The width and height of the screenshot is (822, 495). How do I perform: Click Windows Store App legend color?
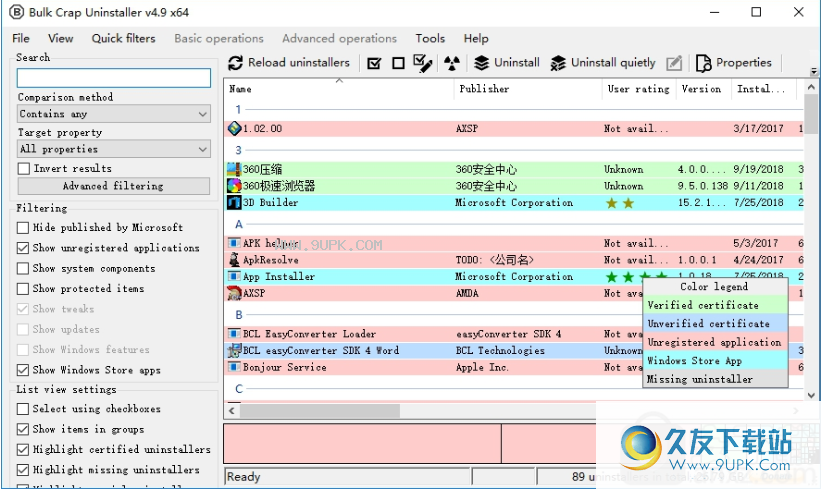tap(715, 360)
